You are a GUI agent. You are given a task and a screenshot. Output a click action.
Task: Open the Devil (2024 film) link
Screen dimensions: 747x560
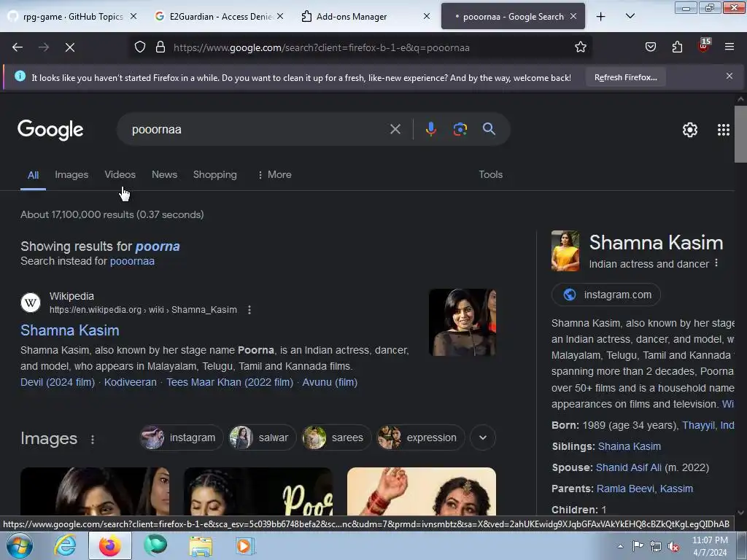click(58, 382)
